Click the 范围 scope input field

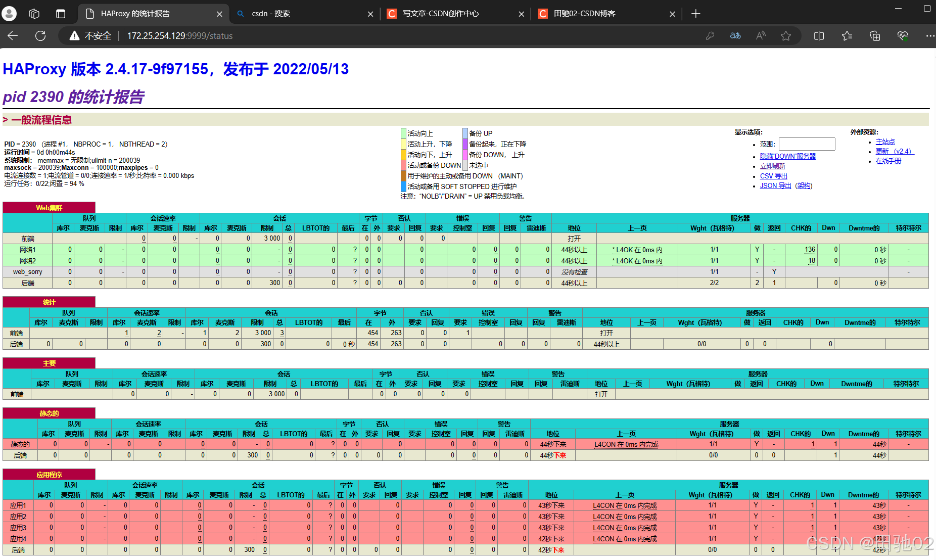(x=807, y=144)
